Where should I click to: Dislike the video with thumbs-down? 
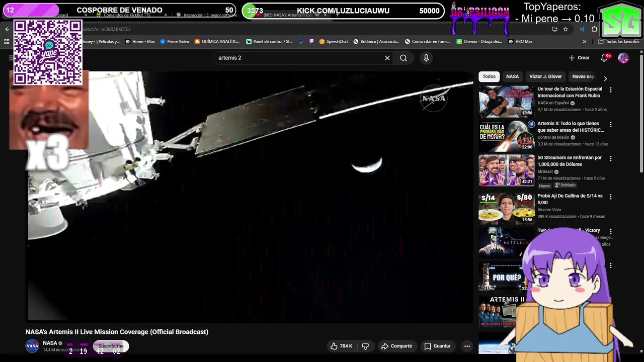pos(366,346)
